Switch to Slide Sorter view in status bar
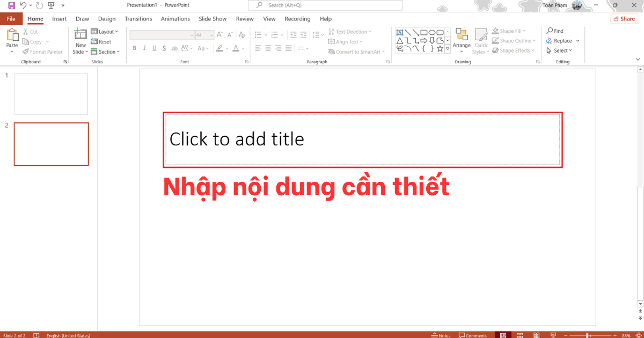The width and height of the screenshot is (644, 338). pyautogui.click(x=519, y=335)
